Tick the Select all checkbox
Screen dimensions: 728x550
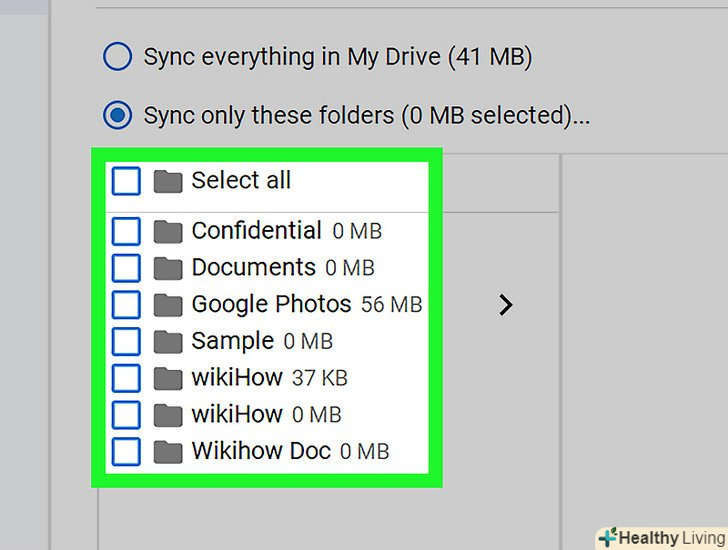(126, 181)
